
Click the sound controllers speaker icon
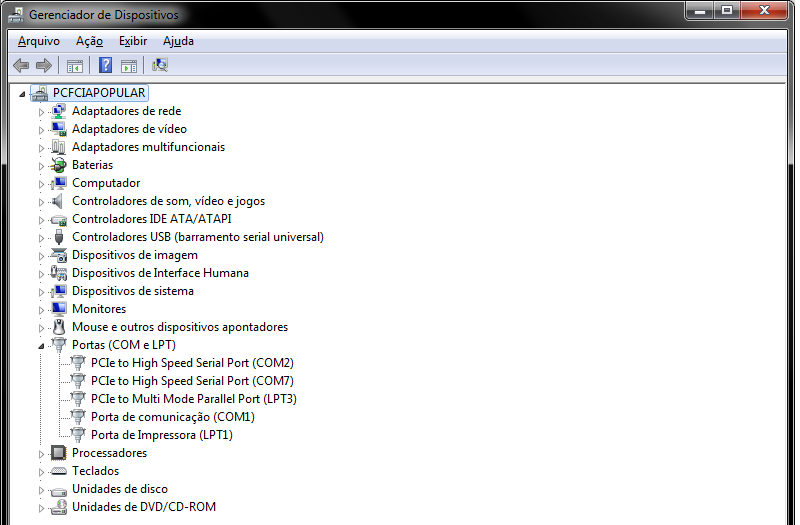[x=58, y=201]
